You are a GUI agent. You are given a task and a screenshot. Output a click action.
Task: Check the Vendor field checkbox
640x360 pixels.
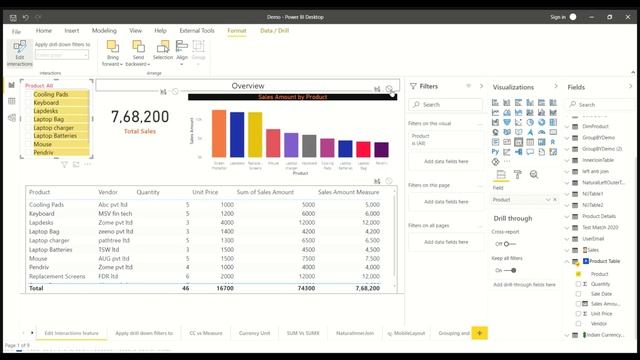[x=578, y=324]
